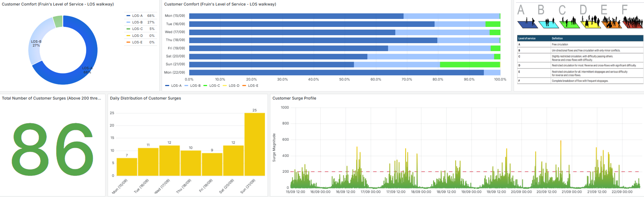
Task: Select the yellow LOS D crowd pictogram
Action: click(591, 22)
